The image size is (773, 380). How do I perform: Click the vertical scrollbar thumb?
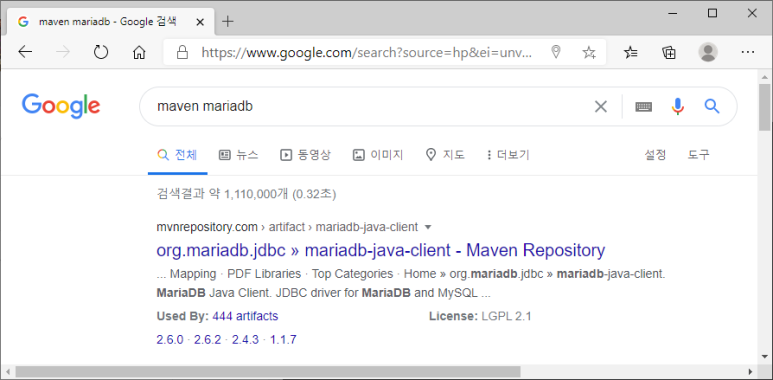(765, 107)
